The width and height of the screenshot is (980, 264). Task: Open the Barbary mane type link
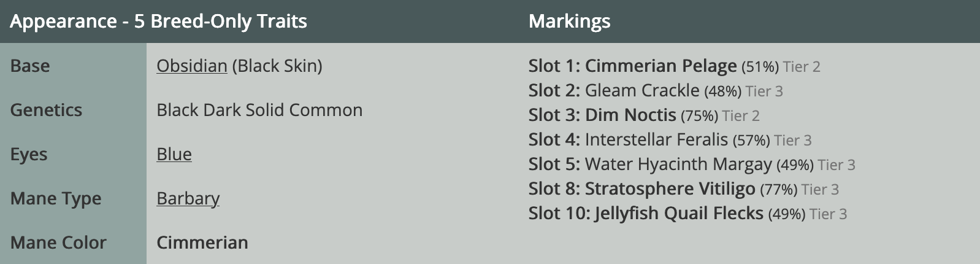click(x=188, y=198)
